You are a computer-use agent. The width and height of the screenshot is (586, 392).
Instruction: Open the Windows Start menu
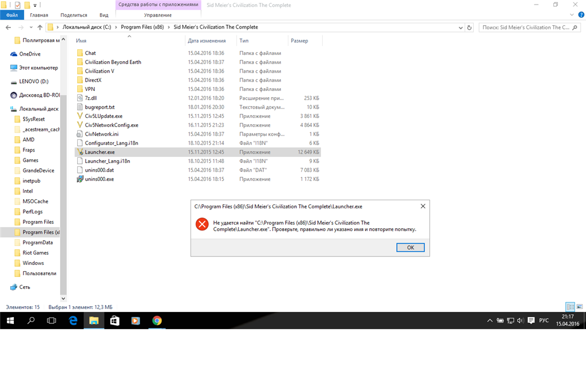click(x=10, y=320)
